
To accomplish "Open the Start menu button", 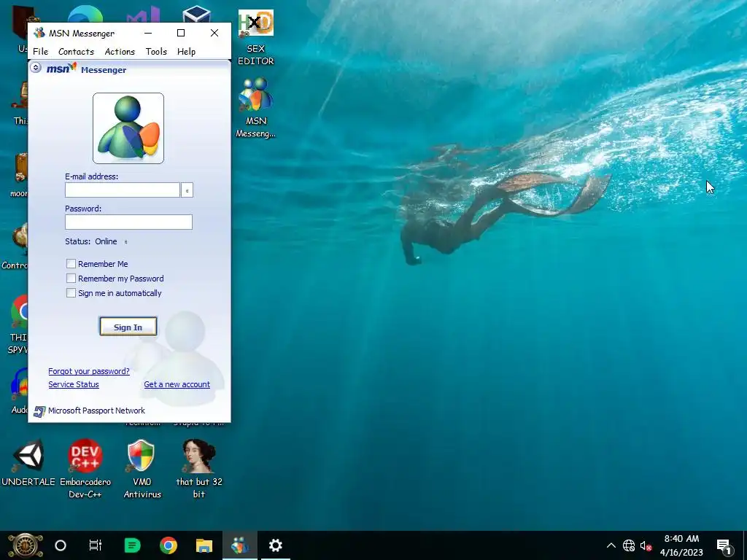I will point(26,545).
